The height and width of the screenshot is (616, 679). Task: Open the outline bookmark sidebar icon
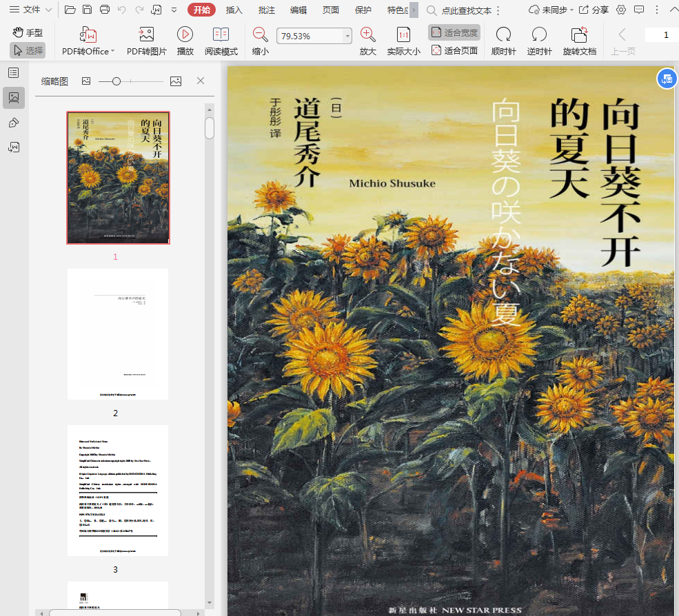(14, 73)
